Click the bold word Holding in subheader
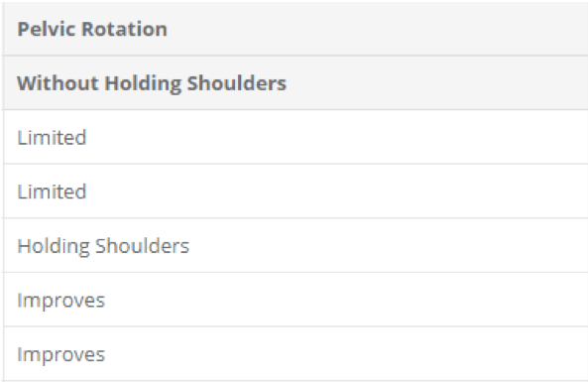Screen dimensions: 588x382 coord(143,83)
